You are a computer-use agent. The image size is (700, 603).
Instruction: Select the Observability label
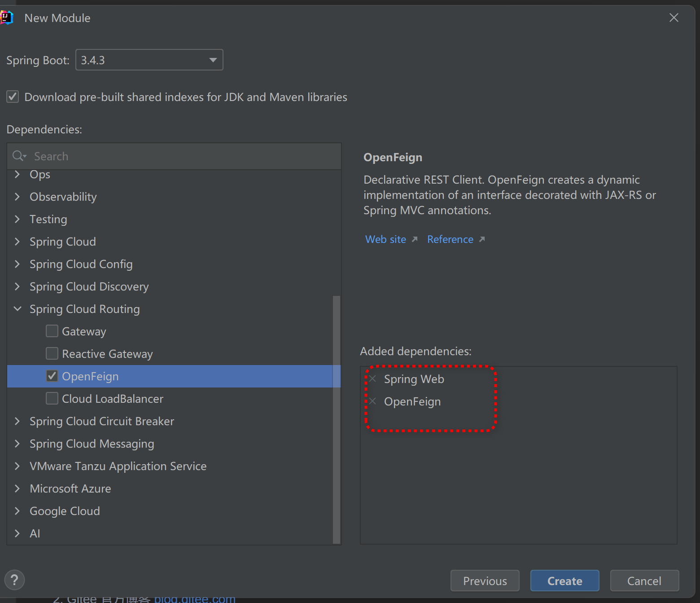coord(63,197)
